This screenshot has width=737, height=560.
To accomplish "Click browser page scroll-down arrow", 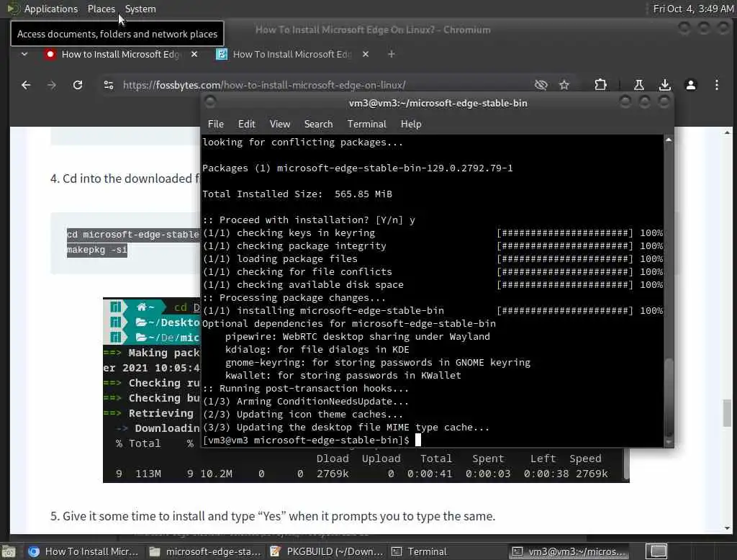I will point(727,528).
